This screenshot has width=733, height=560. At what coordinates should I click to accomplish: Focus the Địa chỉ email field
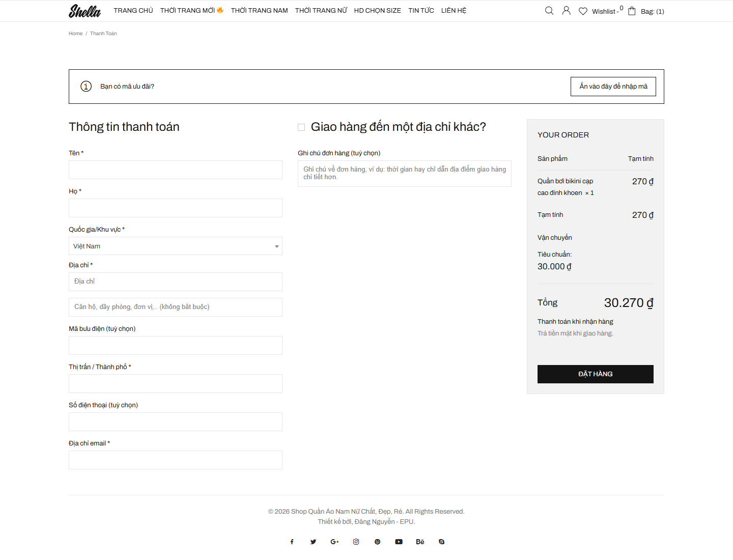(x=176, y=460)
